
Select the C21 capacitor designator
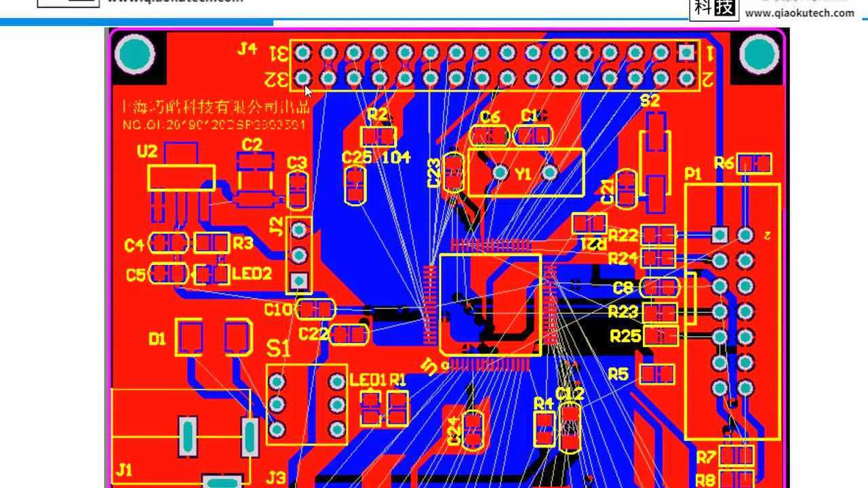(x=608, y=190)
